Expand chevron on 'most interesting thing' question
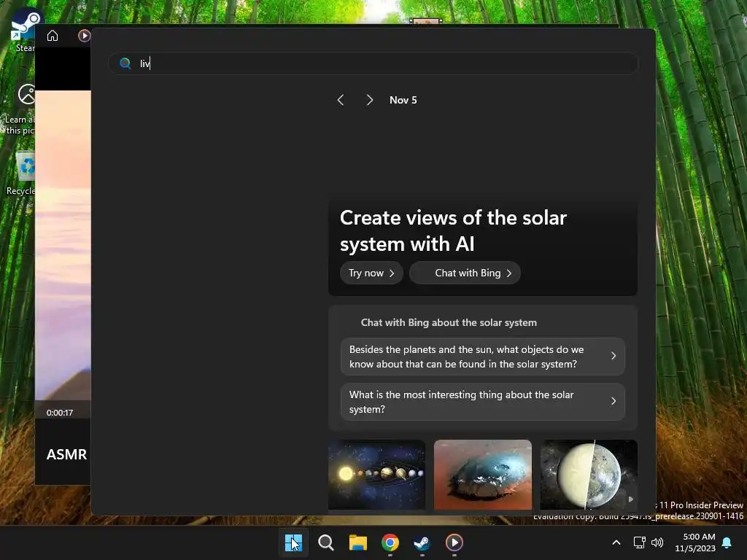The height and width of the screenshot is (560, 747). [614, 401]
